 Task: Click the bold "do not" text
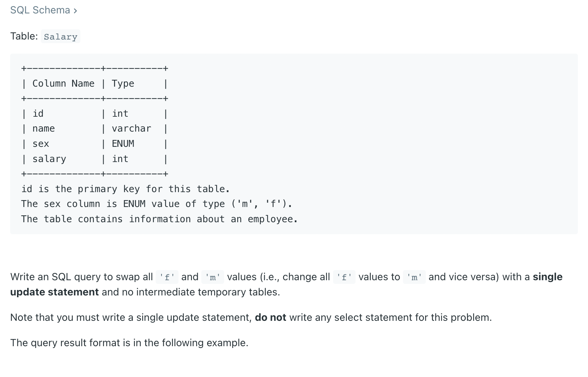270,318
